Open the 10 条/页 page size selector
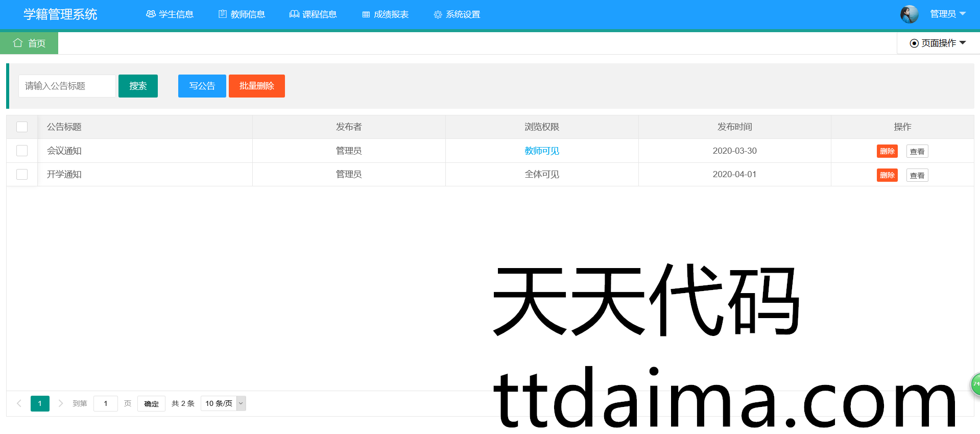Image resolution: width=980 pixels, height=434 pixels. tap(223, 403)
